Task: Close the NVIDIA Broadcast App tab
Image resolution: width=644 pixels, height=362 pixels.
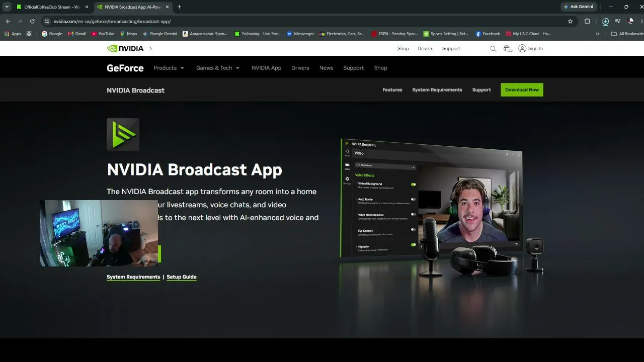Action: 168,7
